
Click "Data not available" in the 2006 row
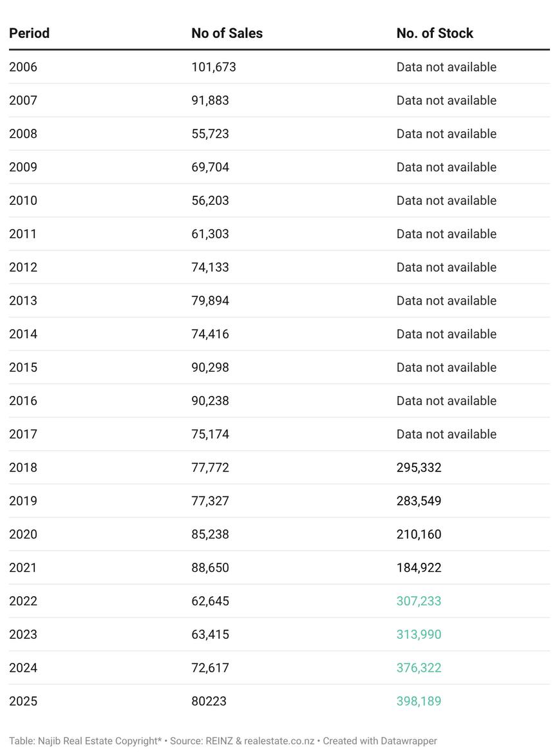446,67
